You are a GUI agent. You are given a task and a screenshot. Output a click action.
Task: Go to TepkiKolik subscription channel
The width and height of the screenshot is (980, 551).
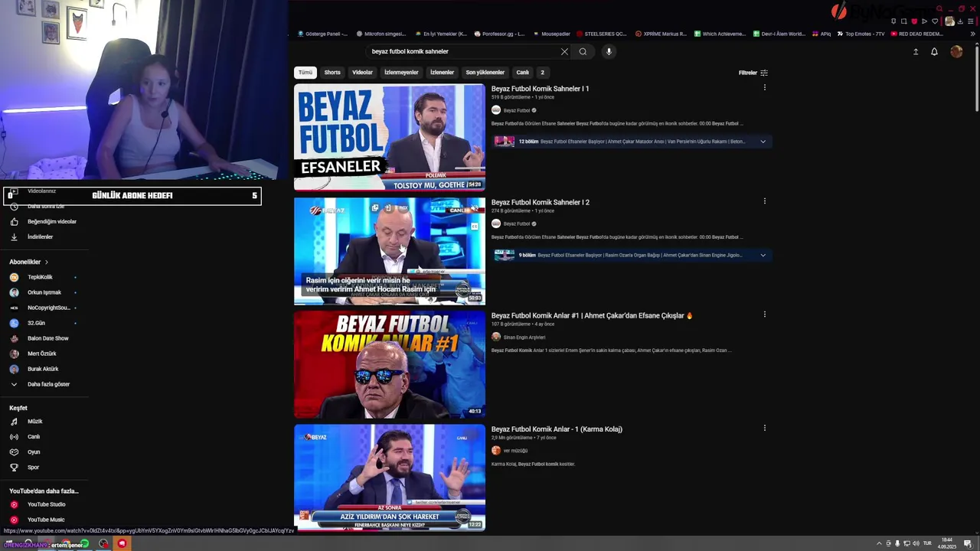31,277
